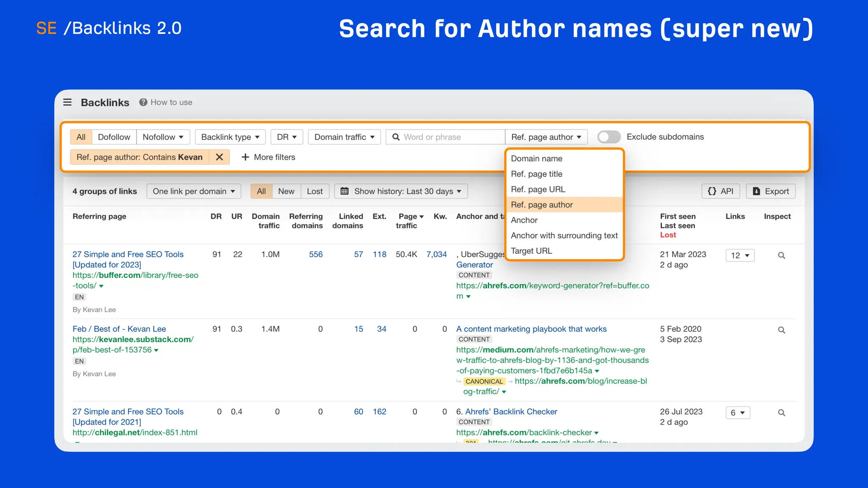Inspect the buffer.com backlink row

782,255
